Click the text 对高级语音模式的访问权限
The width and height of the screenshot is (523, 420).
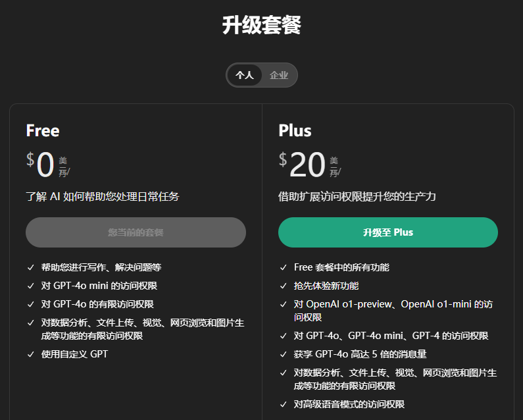pos(349,404)
